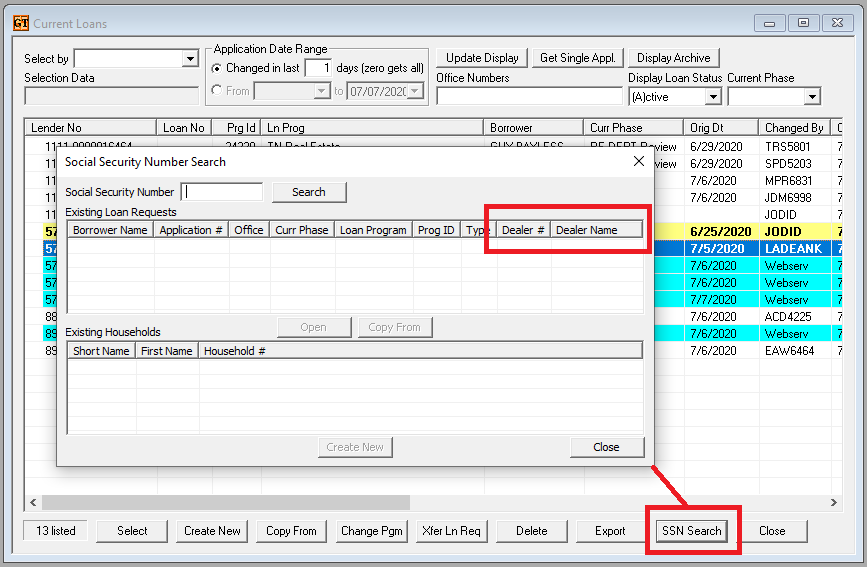The height and width of the screenshot is (567, 867).
Task: Click the Search button in SSN dialog
Action: tap(308, 192)
